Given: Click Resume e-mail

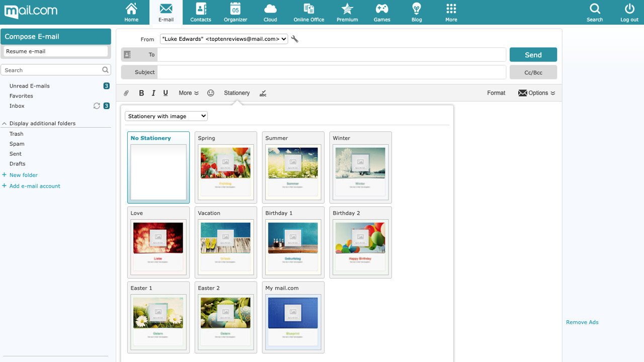Looking at the screenshot, I should click(56, 51).
